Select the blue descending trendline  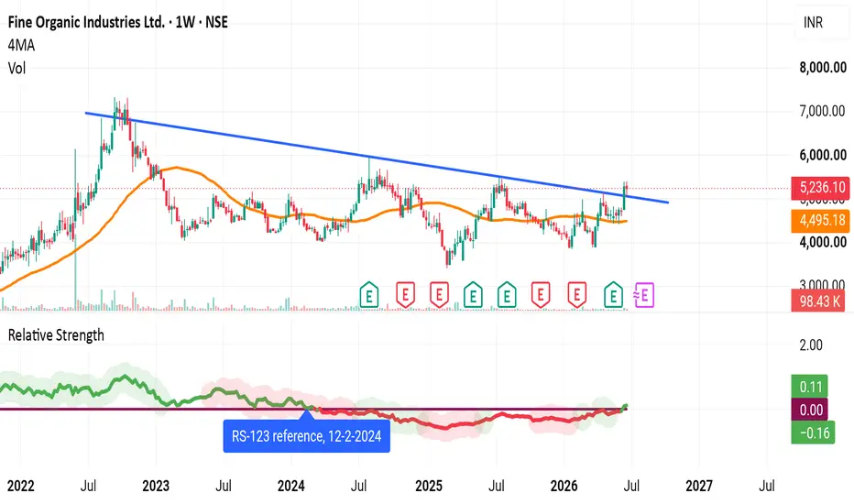point(377,158)
